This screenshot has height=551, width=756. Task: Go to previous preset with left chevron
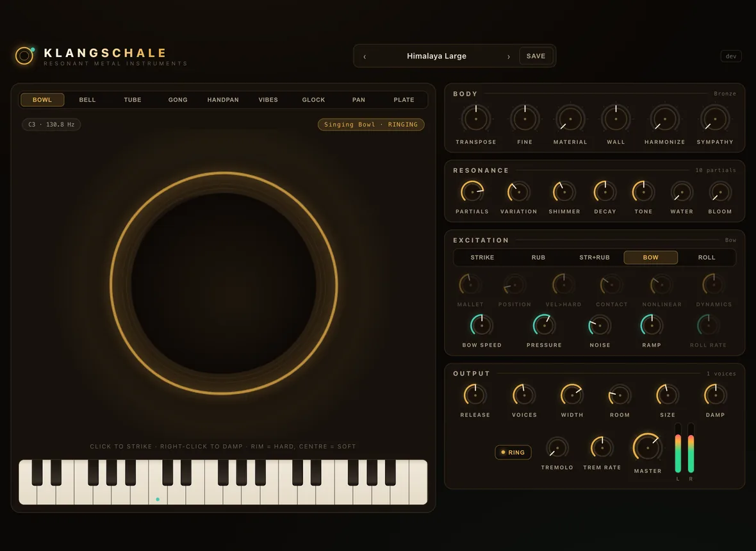365,56
